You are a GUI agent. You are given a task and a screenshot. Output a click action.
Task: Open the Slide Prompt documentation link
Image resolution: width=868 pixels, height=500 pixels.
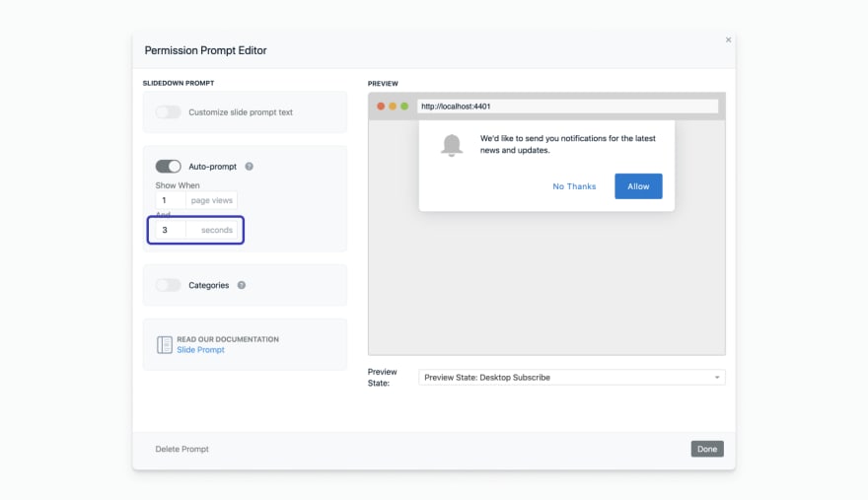pos(200,350)
